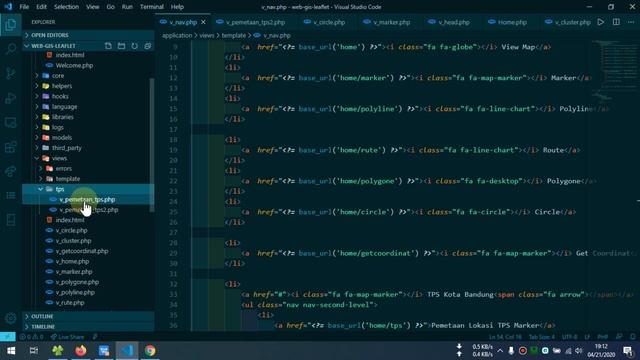Image resolution: width=640 pixels, height=360 pixels.
Task: Expand the template folder
Action: tap(88, 179)
